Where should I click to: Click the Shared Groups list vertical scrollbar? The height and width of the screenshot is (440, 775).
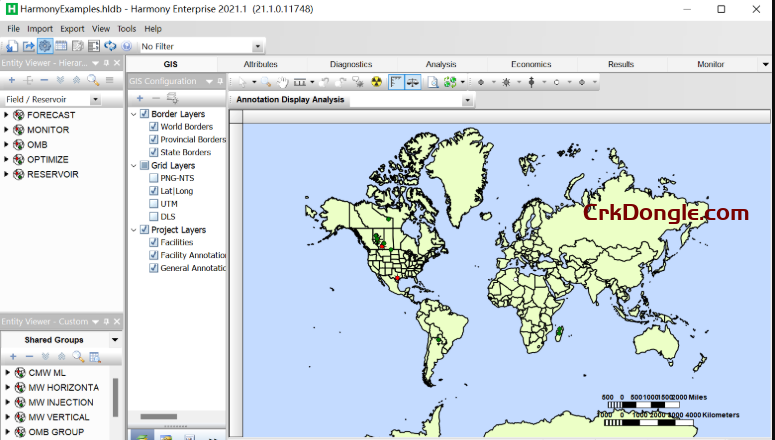coord(115,395)
